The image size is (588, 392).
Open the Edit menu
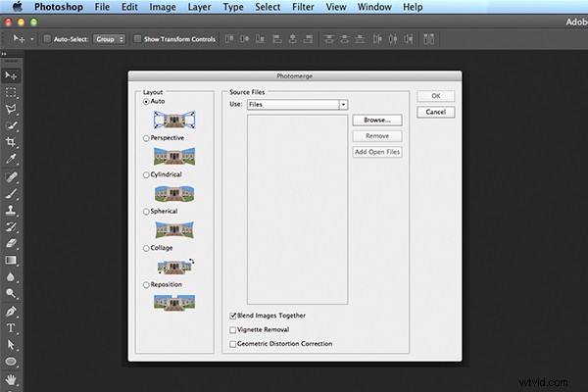129,7
